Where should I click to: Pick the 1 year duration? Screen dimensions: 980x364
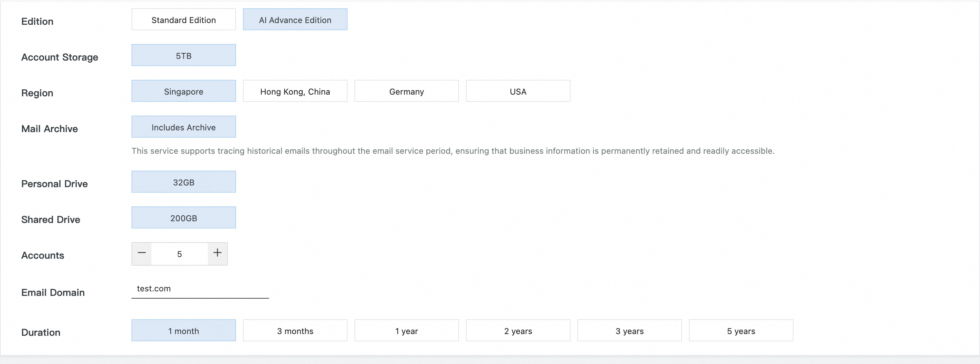pos(406,331)
